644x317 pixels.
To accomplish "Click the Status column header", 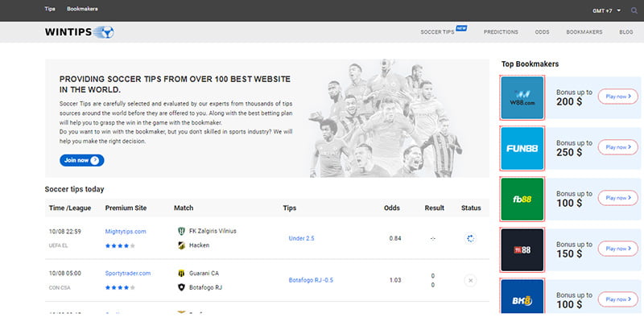I will pos(471,208).
